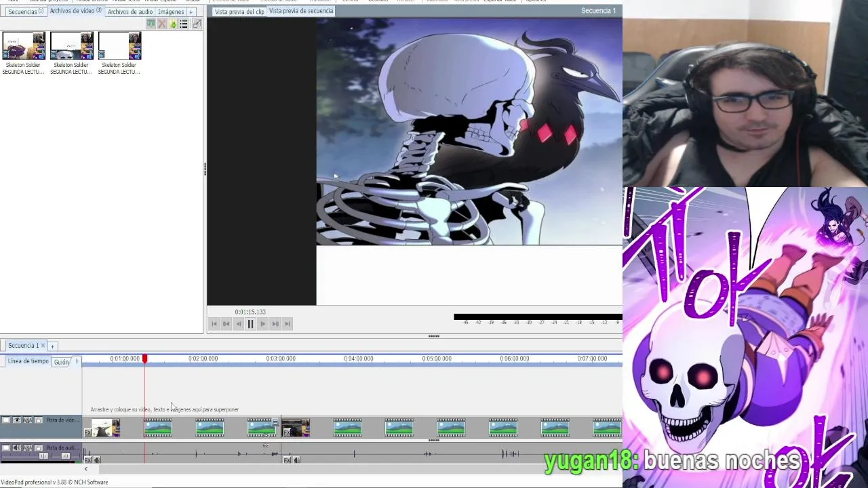This screenshot has height=488, width=868.
Task: Click the red X delete clip icon
Action: coord(161,24)
